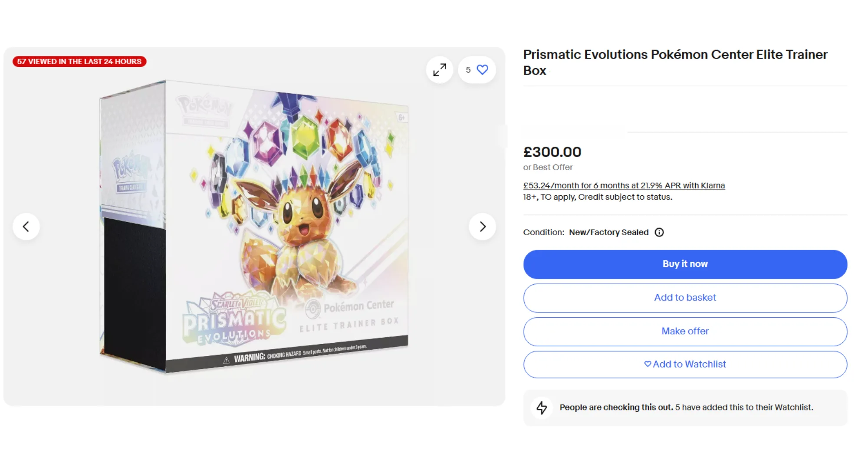Open the condition info icon
Image resolution: width=868 pixels, height=460 pixels.
click(659, 233)
